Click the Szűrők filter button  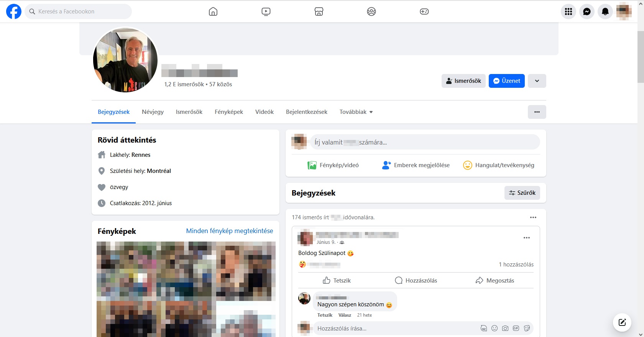[x=522, y=193]
